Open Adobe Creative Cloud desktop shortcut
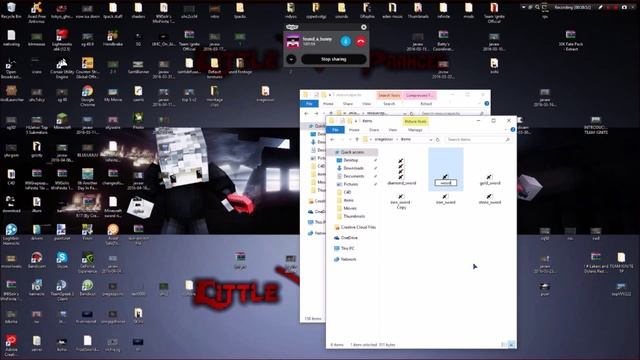The height and width of the screenshot is (360, 640). [x=11, y=345]
